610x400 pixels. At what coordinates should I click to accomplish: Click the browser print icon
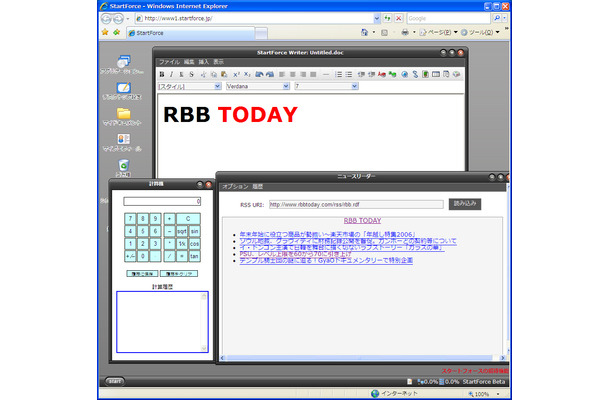pos(405,32)
